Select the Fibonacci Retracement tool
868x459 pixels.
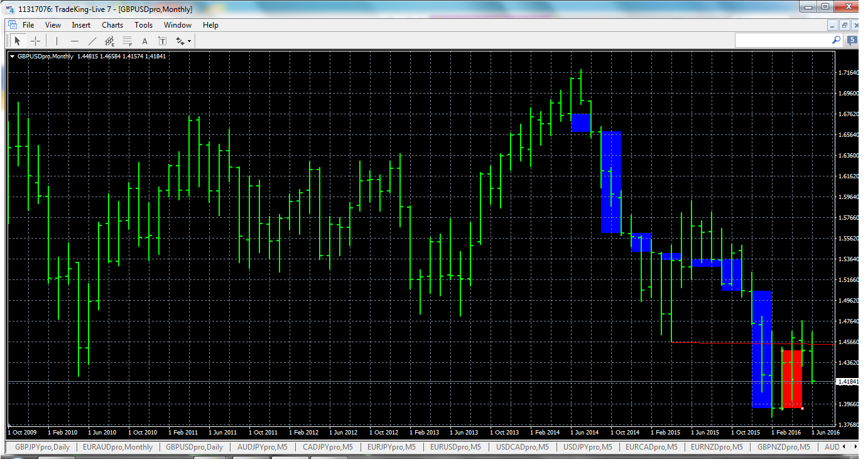127,40
